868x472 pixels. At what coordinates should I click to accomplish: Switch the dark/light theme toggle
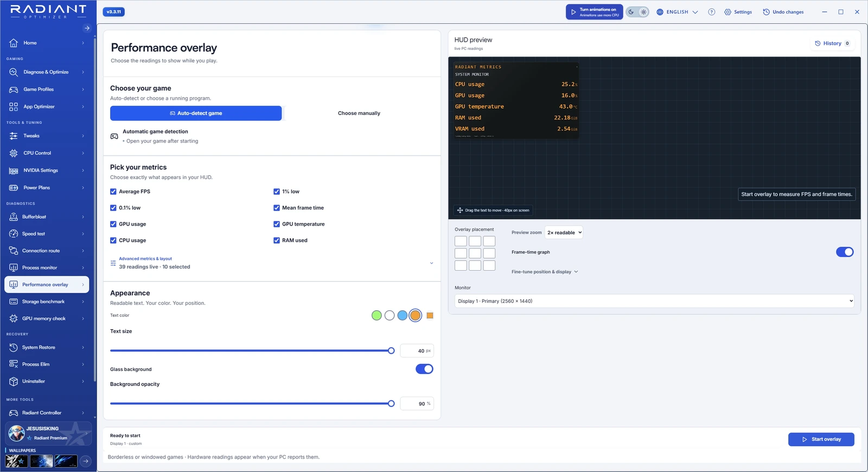(x=637, y=12)
